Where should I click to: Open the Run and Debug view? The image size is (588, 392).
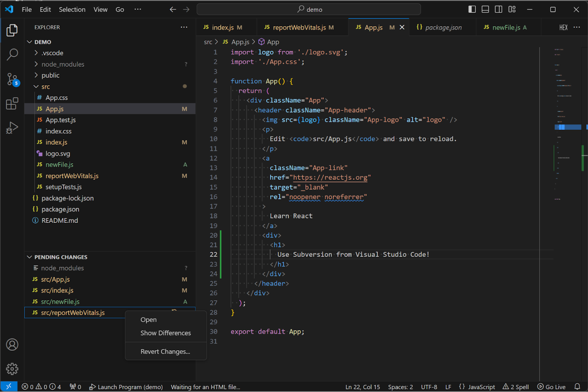pyautogui.click(x=12, y=127)
